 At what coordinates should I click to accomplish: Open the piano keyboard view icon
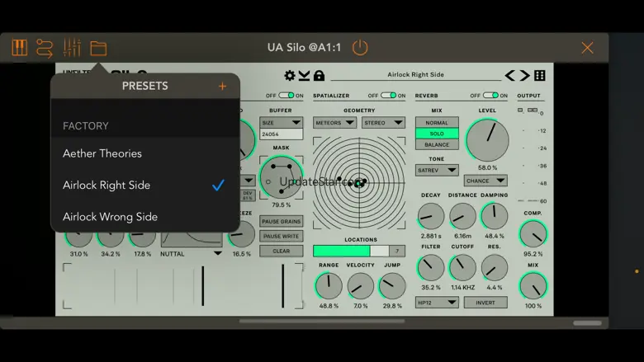pyautogui.click(x=19, y=48)
